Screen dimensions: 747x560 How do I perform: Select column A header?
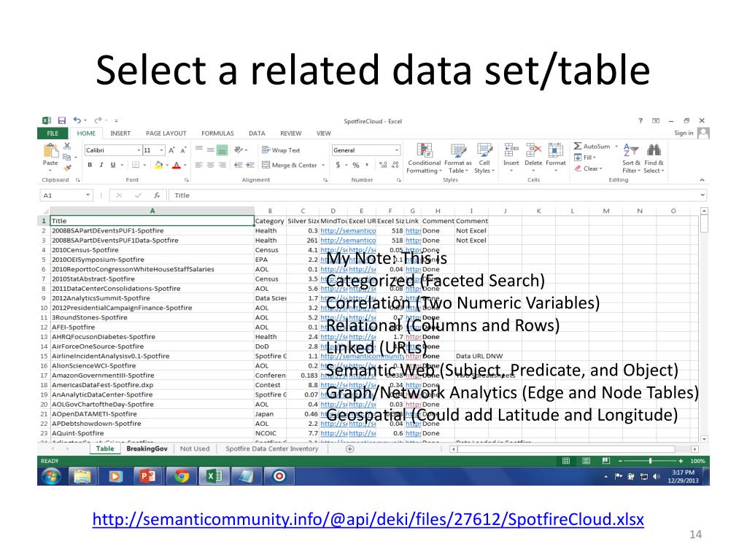(152, 211)
